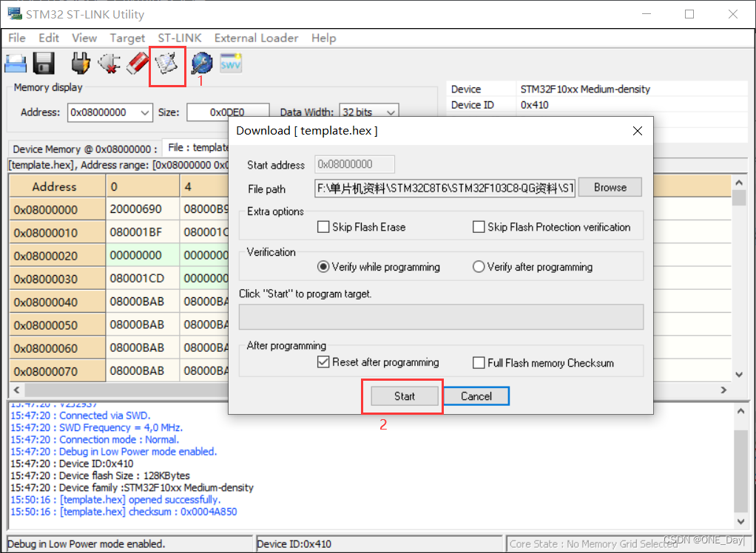Select Verify while programming option

[x=323, y=266]
